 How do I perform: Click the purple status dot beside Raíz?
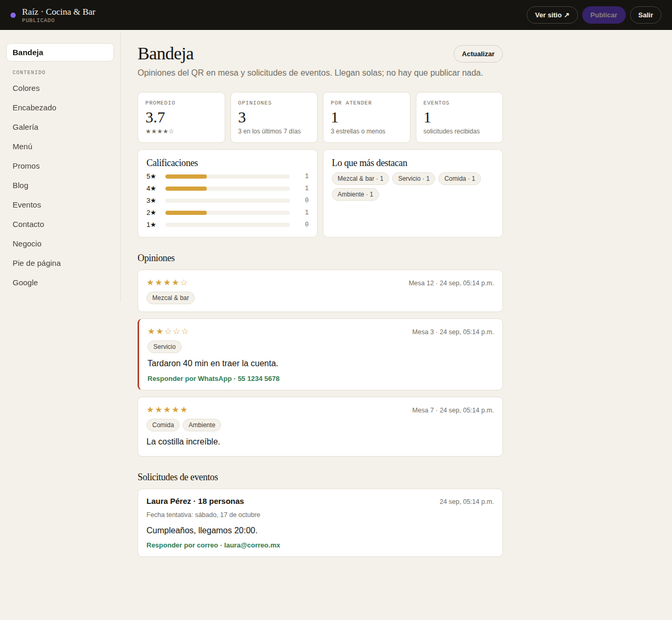[x=13, y=15]
